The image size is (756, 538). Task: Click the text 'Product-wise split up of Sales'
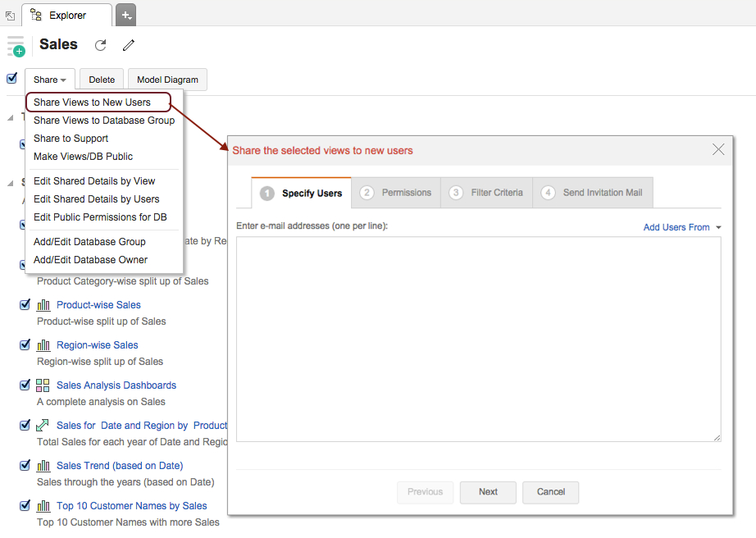pyautogui.click(x=101, y=321)
